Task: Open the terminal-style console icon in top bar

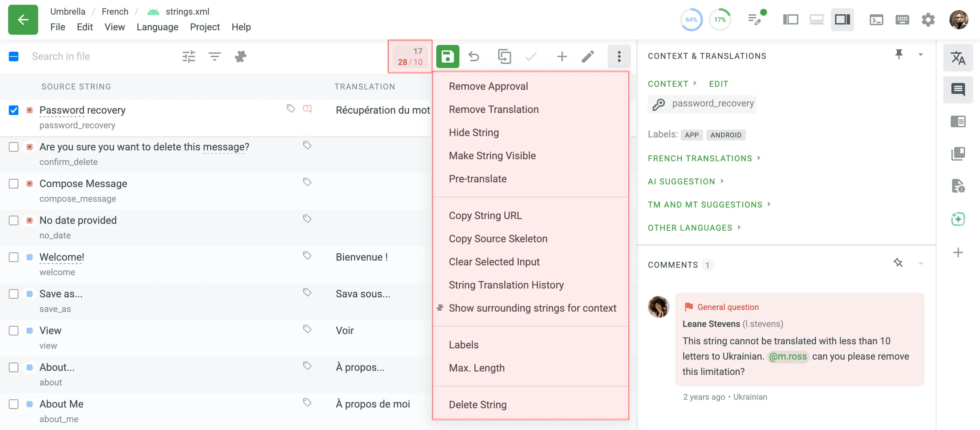Action: coord(877,19)
